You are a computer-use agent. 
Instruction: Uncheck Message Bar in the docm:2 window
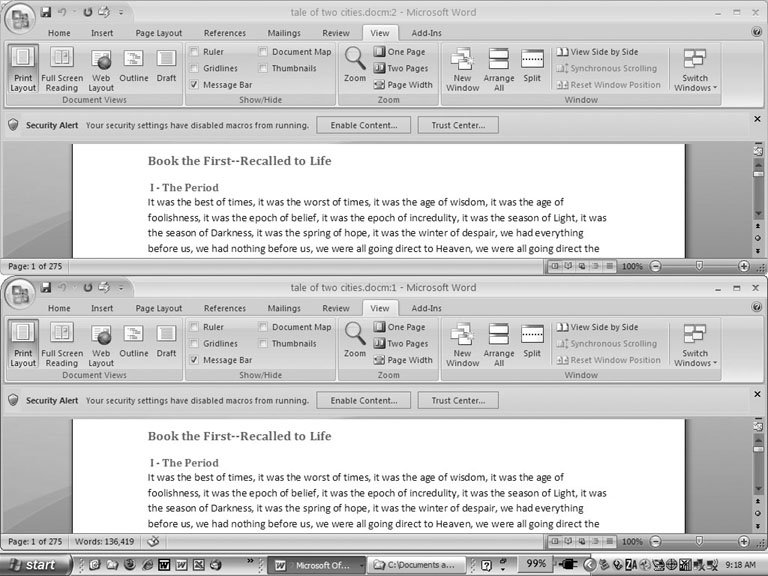pos(194,85)
